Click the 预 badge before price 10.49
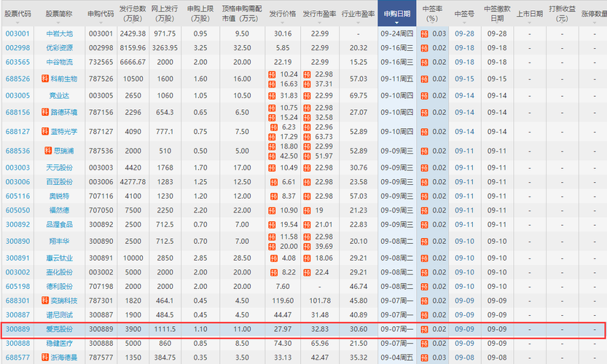The image size is (607, 364). [272, 168]
